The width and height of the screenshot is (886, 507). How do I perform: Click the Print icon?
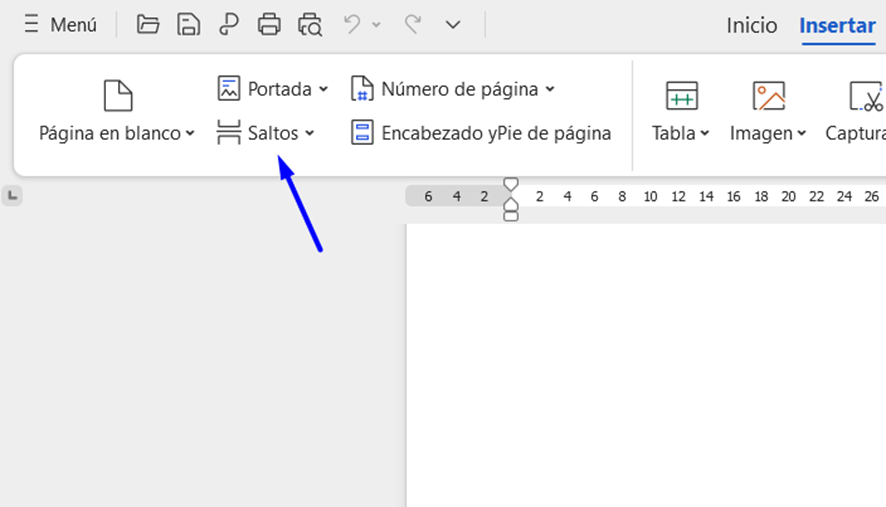pos(269,25)
